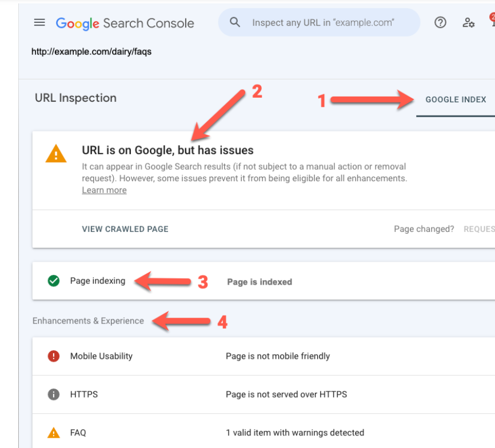This screenshot has width=495, height=448.
Task: Open the hamburger navigation menu
Action: (39, 23)
